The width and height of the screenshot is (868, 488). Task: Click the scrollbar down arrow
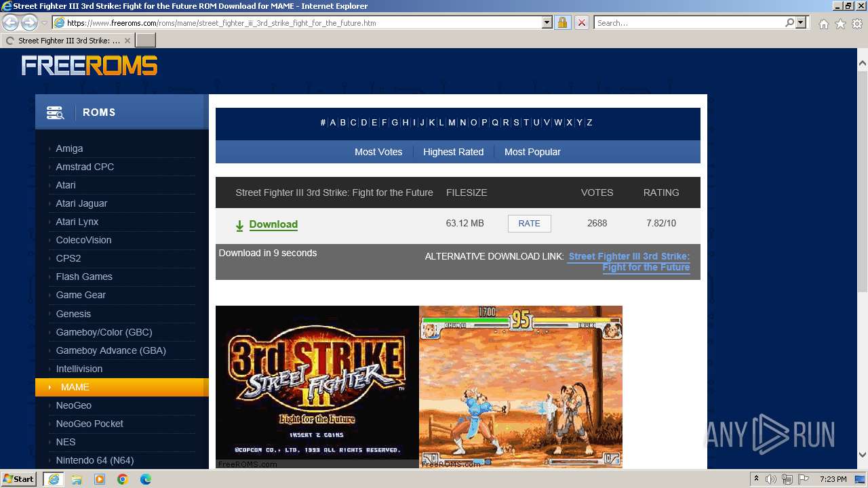(x=863, y=455)
